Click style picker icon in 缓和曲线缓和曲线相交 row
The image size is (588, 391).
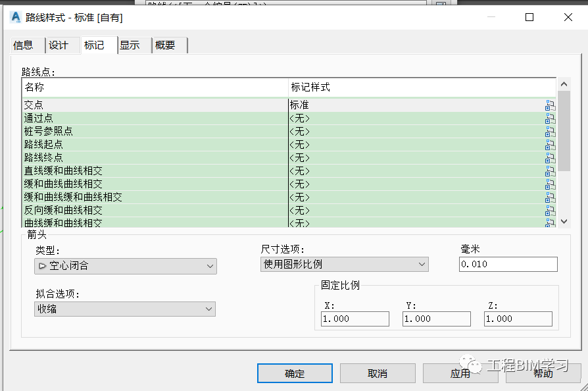pos(550,197)
